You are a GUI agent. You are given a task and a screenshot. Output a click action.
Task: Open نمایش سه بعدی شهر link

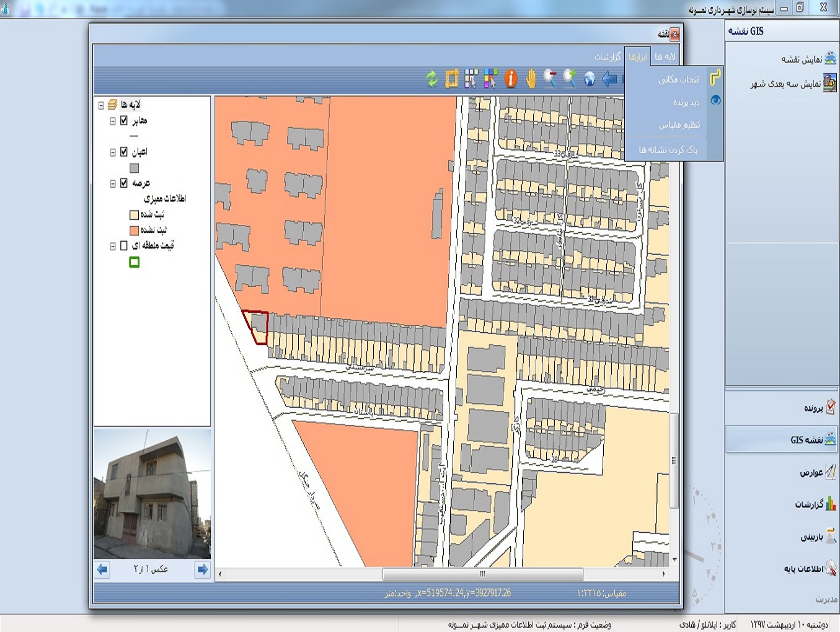(x=785, y=84)
